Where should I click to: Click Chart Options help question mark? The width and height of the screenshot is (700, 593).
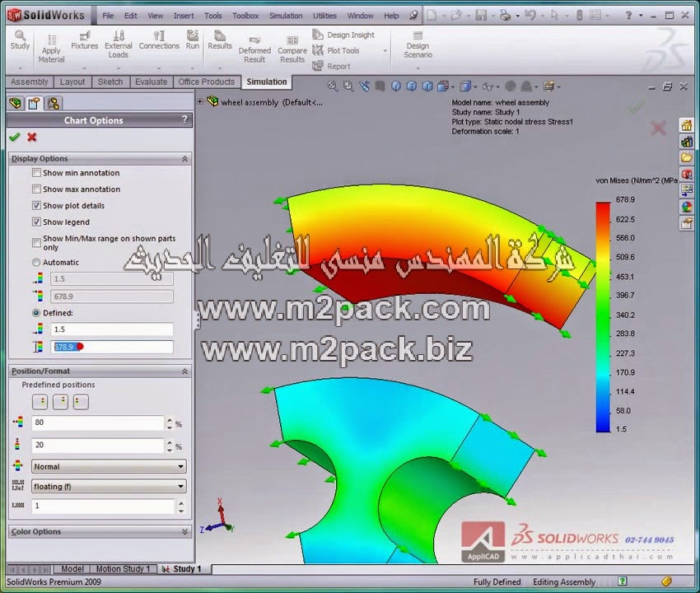tap(184, 119)
